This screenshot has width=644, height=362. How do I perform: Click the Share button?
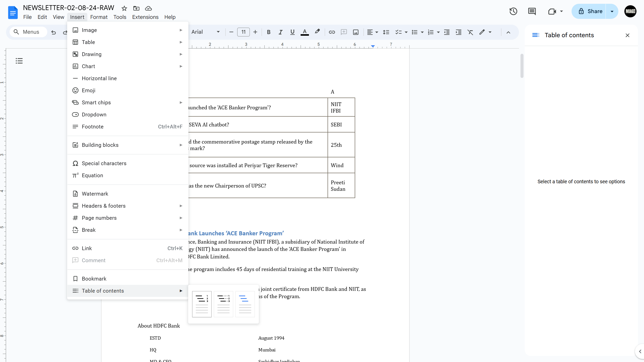point(589,11)
